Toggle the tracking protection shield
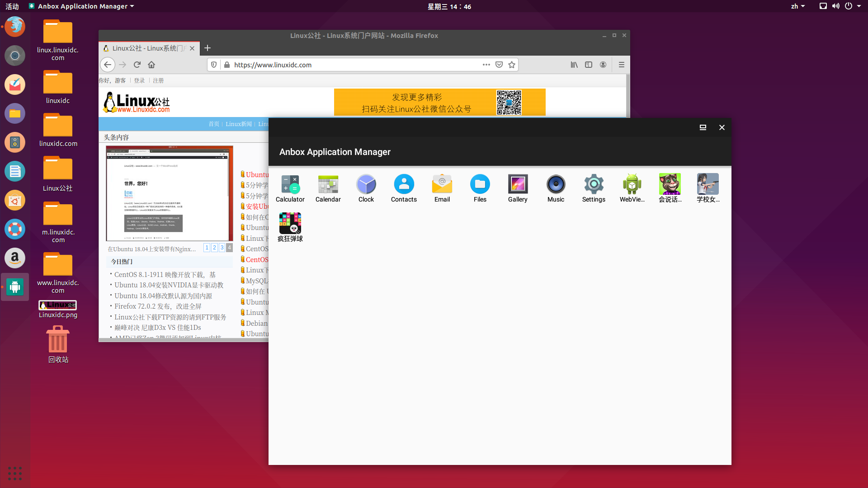This screenshot has height=488, width=868. tap(213, 65)
